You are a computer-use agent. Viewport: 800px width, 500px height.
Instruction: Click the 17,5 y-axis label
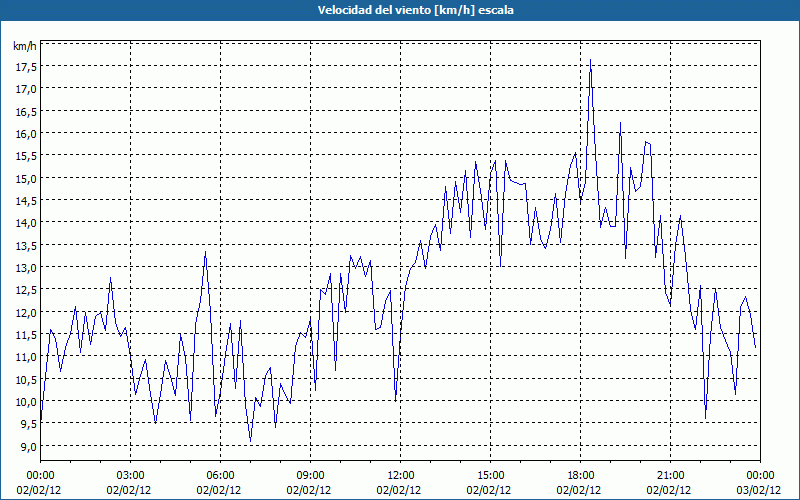27,66
